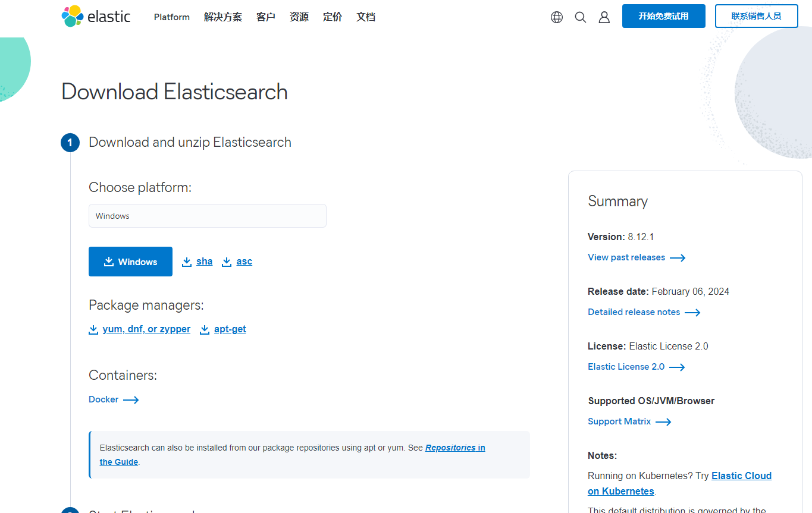The image size is (812, 513).
Task: Click the Package managers: label
Action: click(x=146, y=305)
